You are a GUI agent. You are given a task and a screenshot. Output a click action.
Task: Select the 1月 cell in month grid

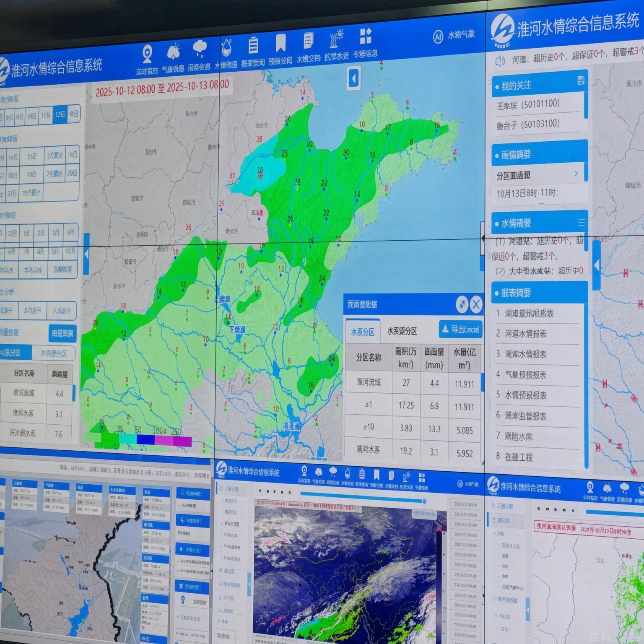(26, 233)
